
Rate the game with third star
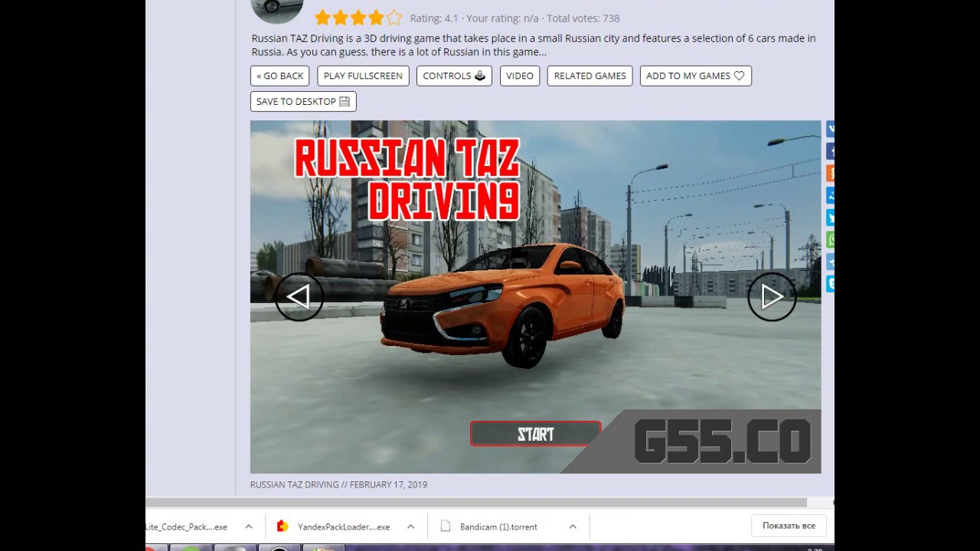(x=358, y=18)
